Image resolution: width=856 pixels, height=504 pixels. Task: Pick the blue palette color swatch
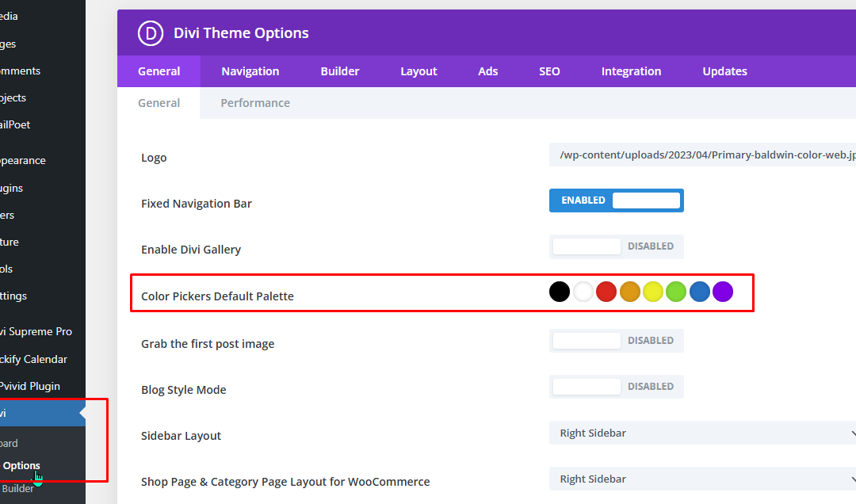(699, 292)
